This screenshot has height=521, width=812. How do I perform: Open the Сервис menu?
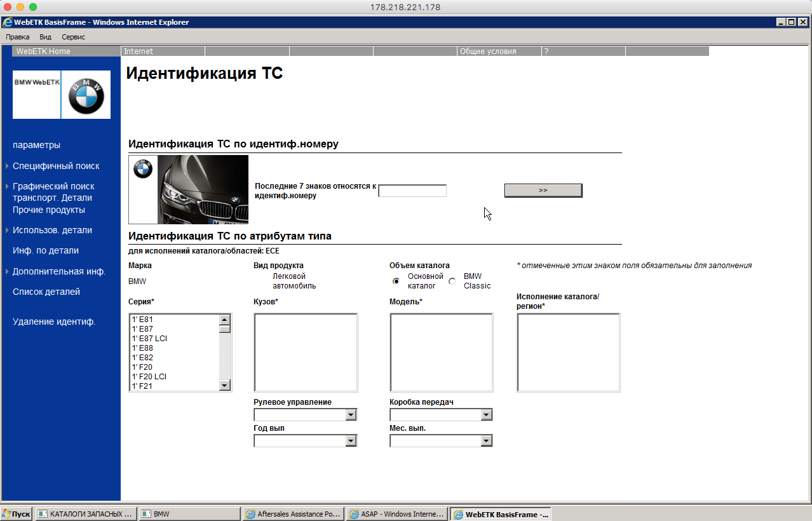pos(73,37)
